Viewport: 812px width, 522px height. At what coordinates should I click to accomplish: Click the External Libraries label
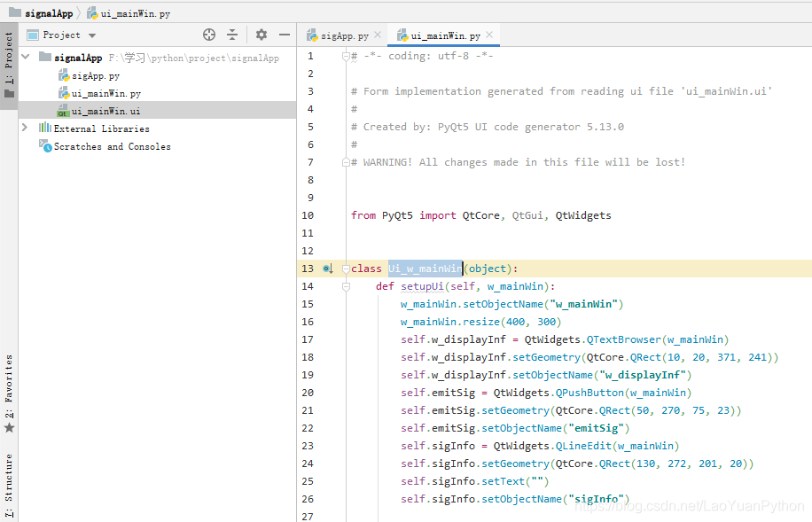(x=101, y=129)
